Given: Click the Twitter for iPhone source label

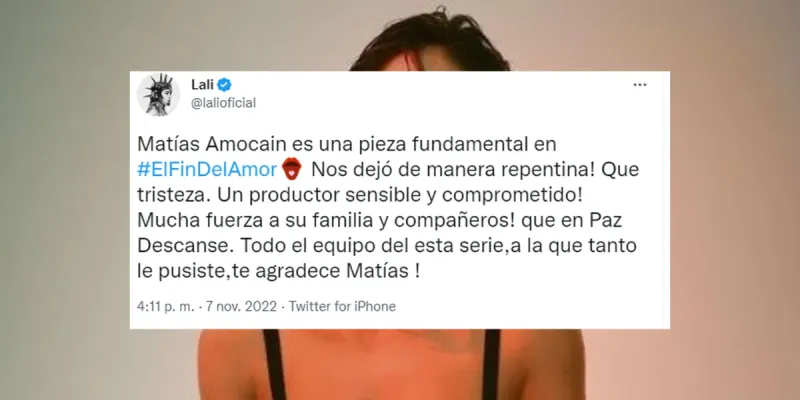Looking at the screenshot, I should 342,307.
